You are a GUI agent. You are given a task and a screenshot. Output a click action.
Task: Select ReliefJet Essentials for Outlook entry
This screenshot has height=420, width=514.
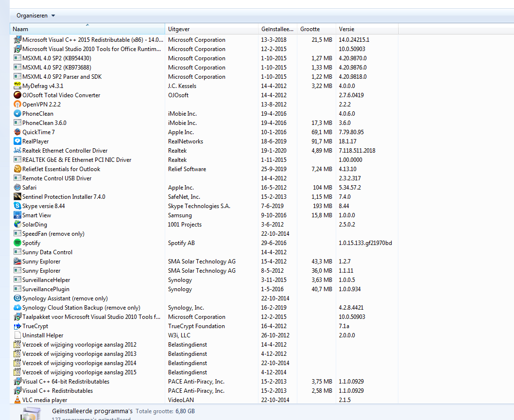[61, 169]
